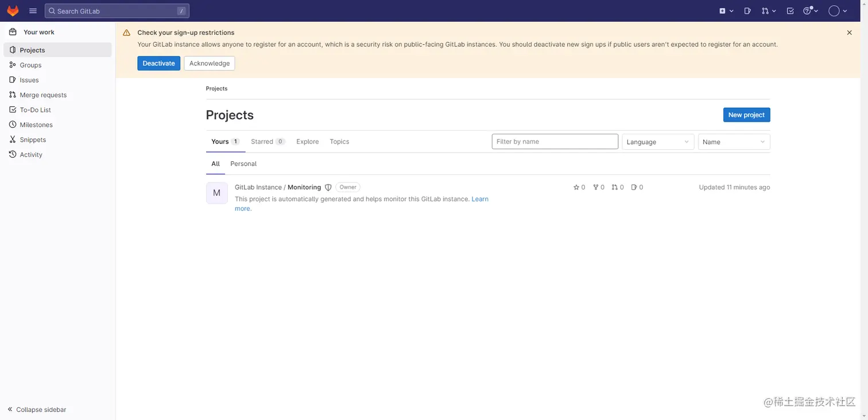Open Milestones in the sidebar

click(x=57, y=125)
